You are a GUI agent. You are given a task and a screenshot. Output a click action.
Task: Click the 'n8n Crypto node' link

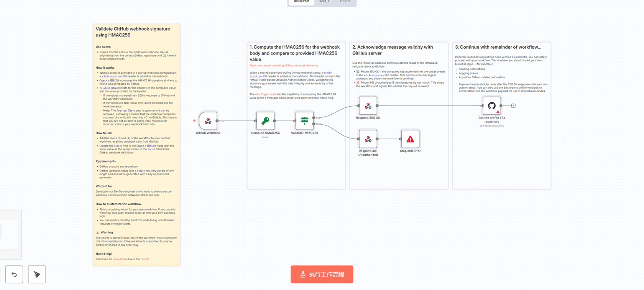coord(266,94)
